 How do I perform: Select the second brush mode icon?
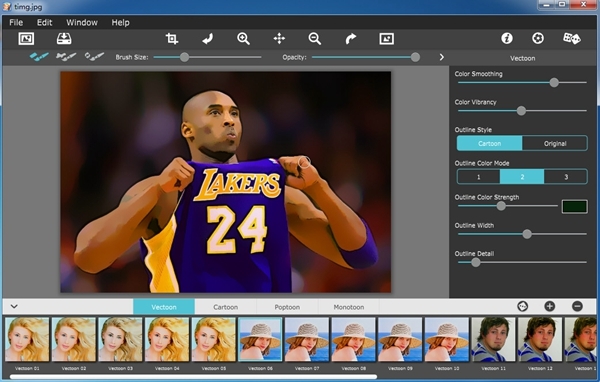pos(66,57)
